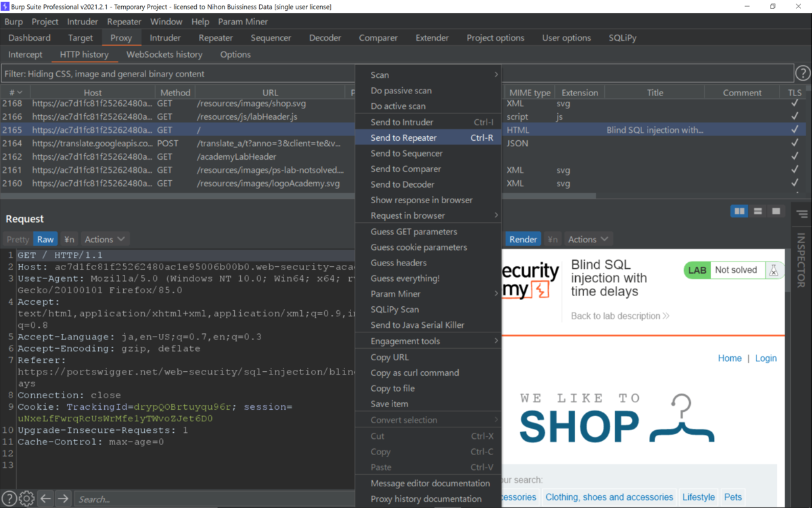Open the Param Miner menu bar item

(243, 22)
